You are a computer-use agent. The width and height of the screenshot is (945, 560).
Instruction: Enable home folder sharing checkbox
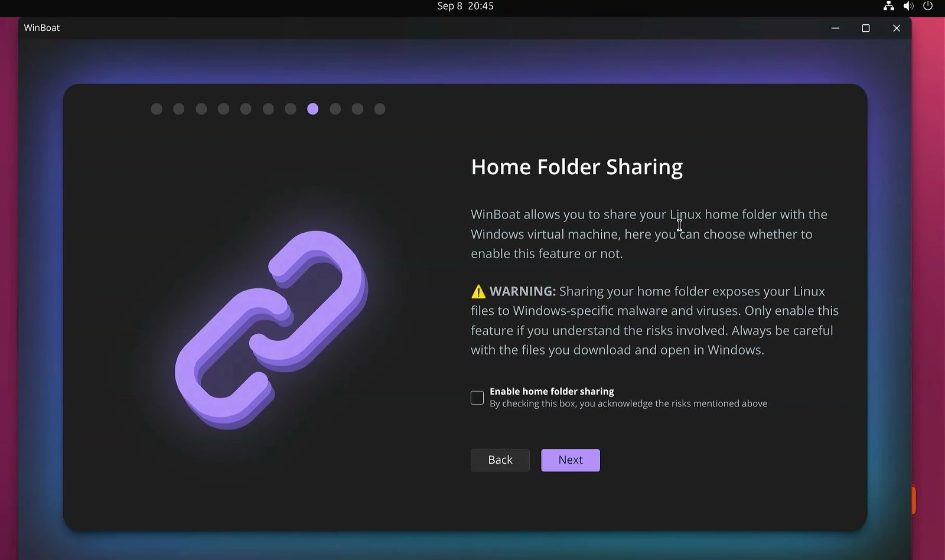tap(477, 398)
